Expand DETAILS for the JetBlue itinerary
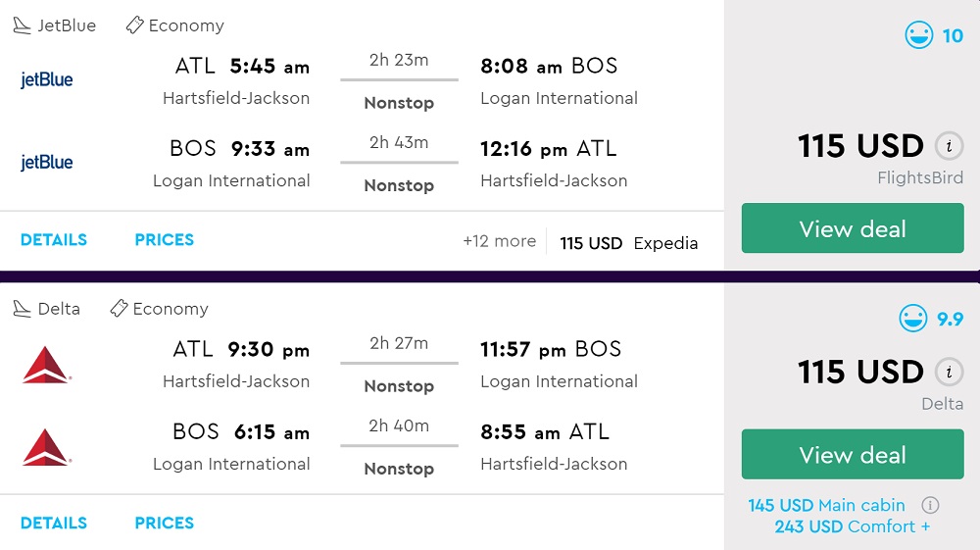This screenshot has height=550, width=980. [54, 240]
